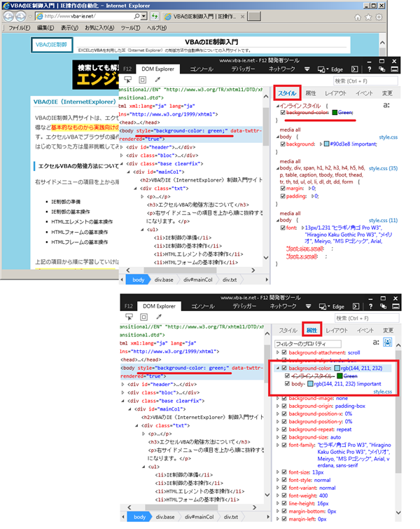Open the IE Tools gear icon

point(379,17)
